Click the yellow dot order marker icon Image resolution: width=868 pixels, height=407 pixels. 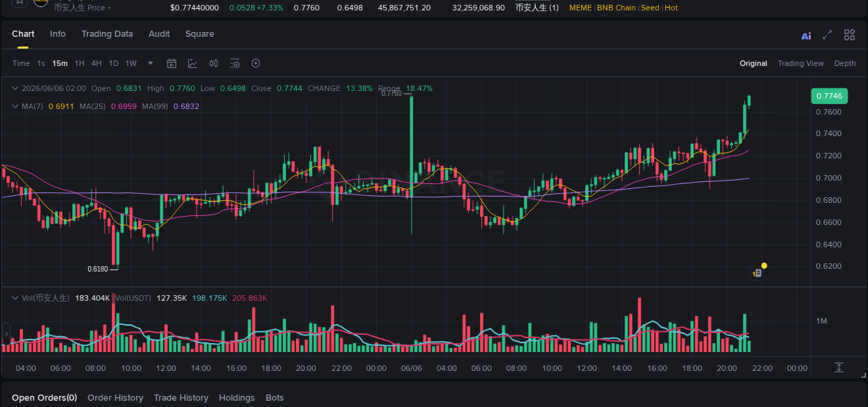tap(764, 265)
